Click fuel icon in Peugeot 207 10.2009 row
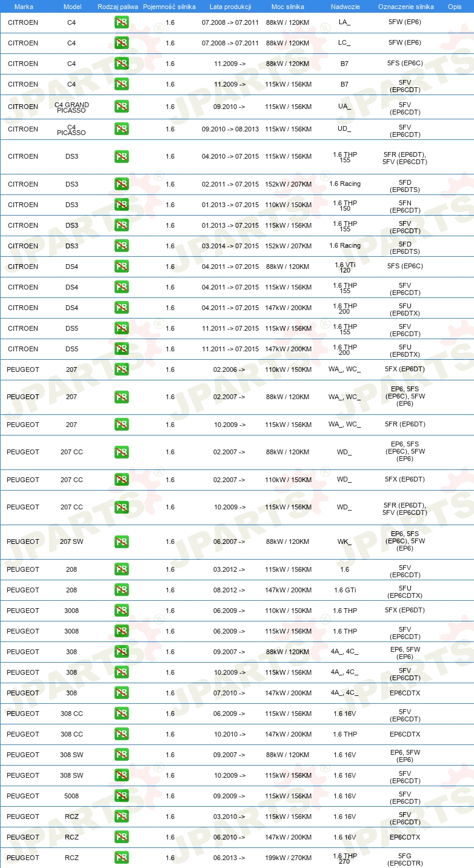Viewport: 474px width, 868px height. (x=122, y=425)
